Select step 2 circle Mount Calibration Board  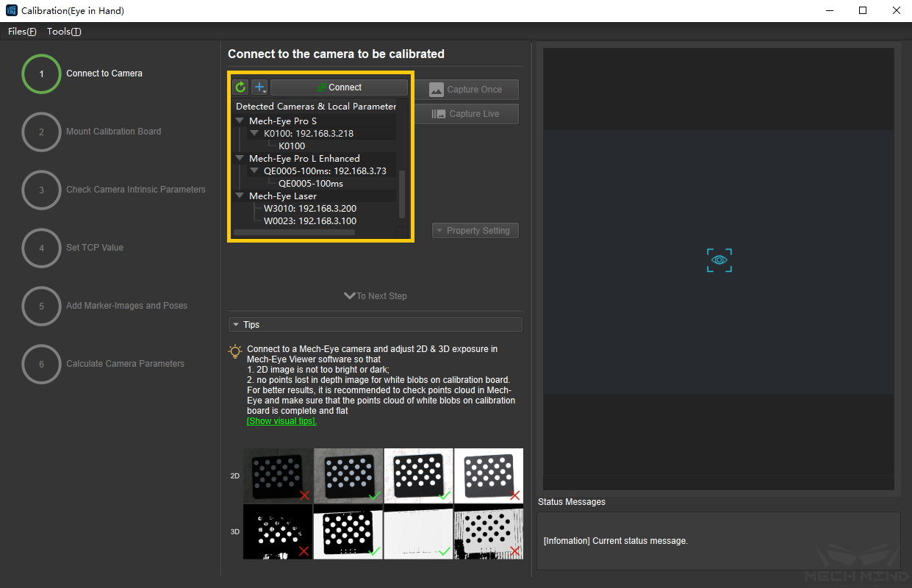tap(41, 132)
